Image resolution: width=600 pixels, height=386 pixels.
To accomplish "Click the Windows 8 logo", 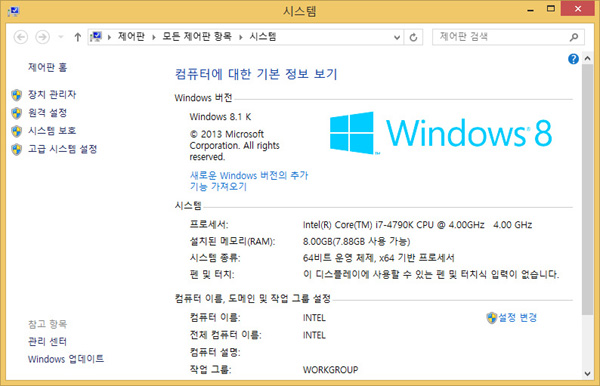I will (x=441, y=133).
